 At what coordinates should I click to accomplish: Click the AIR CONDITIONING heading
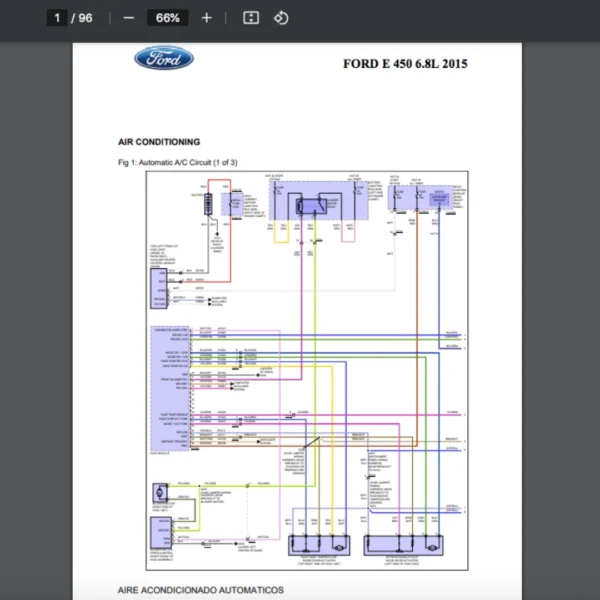click(x=158, y=142)
